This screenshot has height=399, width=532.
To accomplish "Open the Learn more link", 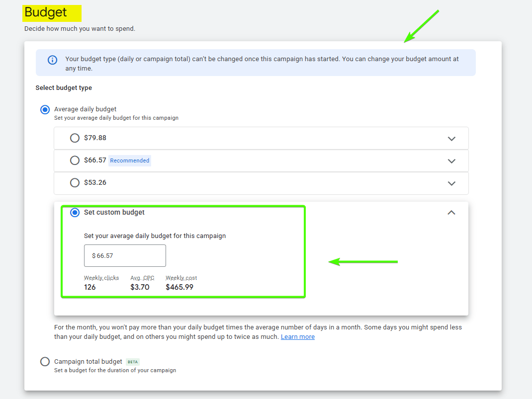I will click(297, 336).
